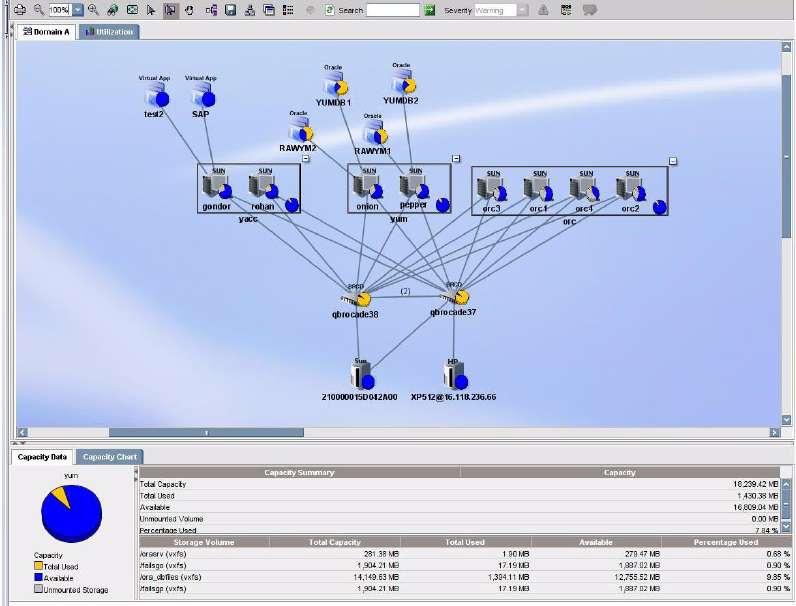Click the fit-to-window icon
The height and width of the screenshot is (606, 796).
click(132, 10)
